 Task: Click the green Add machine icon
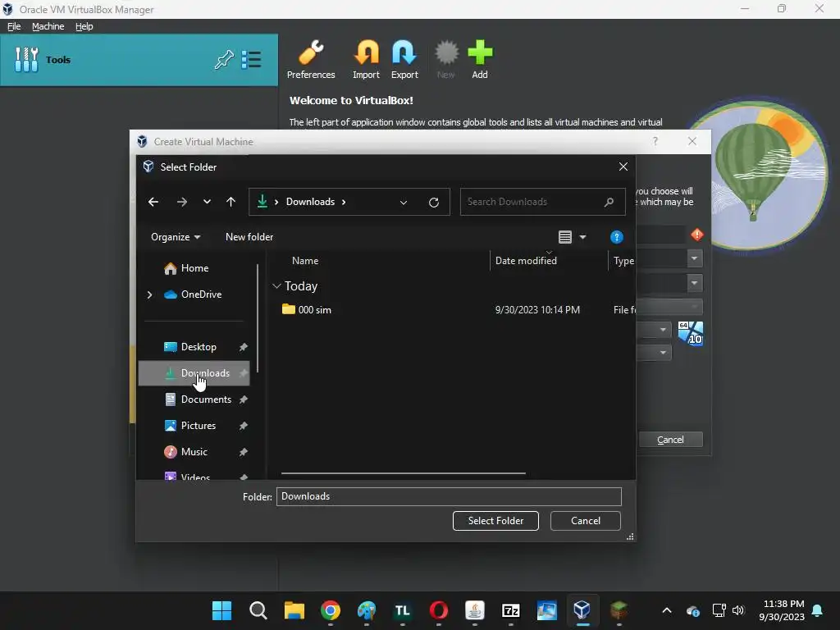click(479, 59)
